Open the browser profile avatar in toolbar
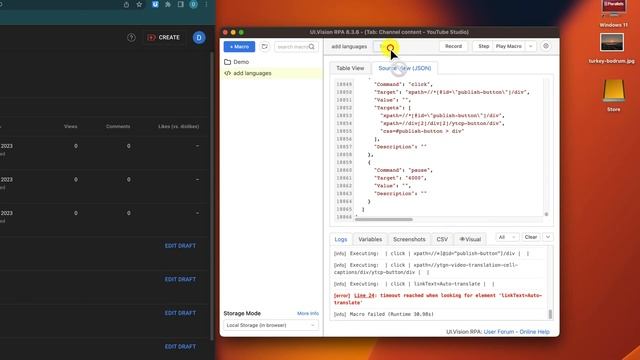 click(193, 4)
